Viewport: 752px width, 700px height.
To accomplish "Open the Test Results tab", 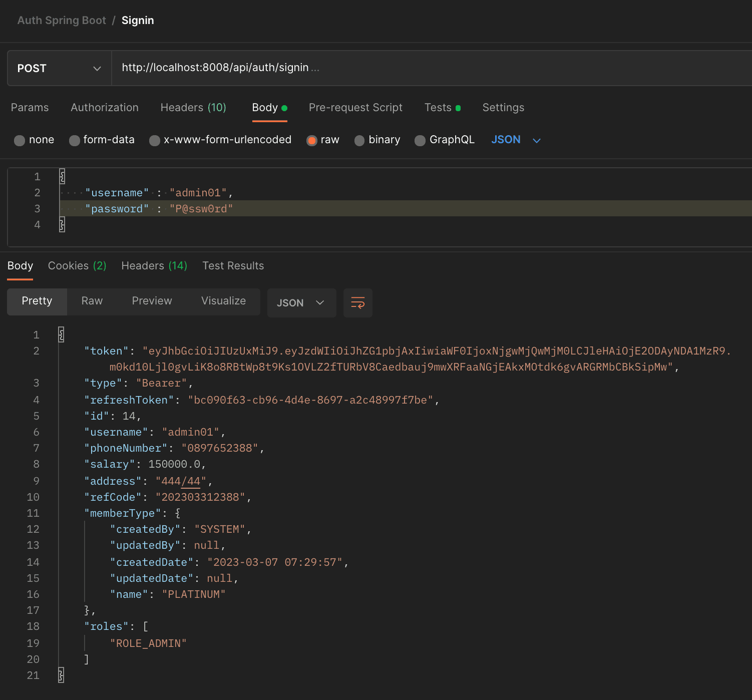I will [x=233, y=266].
